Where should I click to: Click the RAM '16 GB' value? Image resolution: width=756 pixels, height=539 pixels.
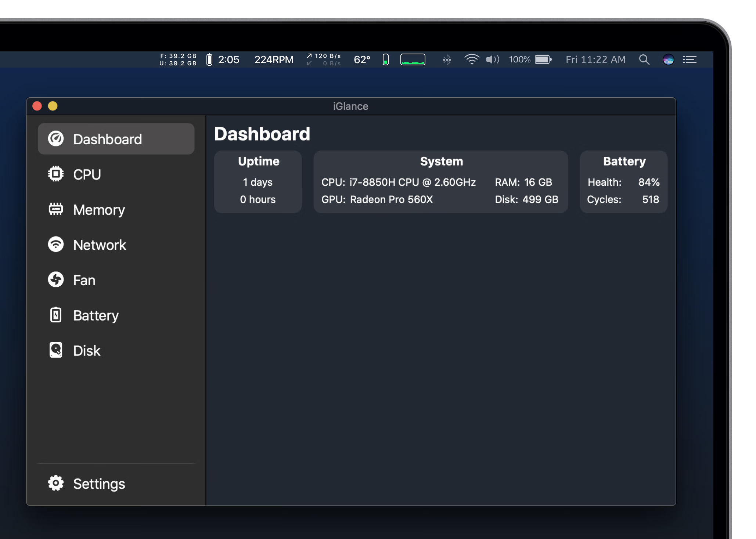(x=538, y=182)
